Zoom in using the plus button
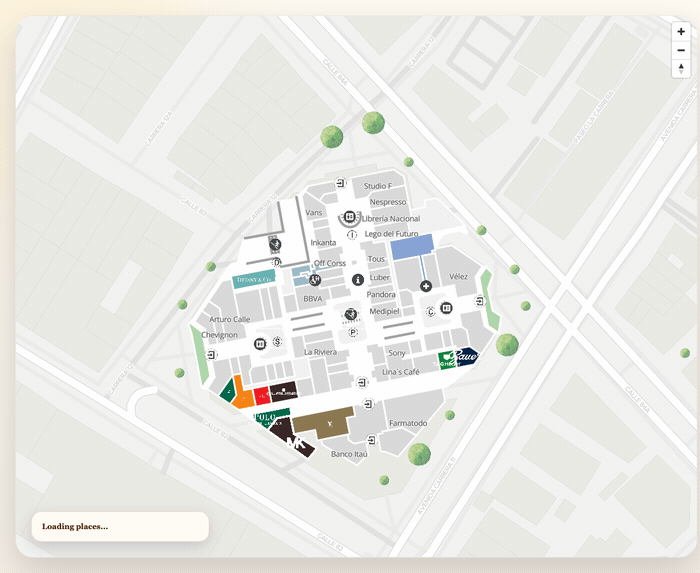This screenshot has width=700, height=573. coord(681,32)
